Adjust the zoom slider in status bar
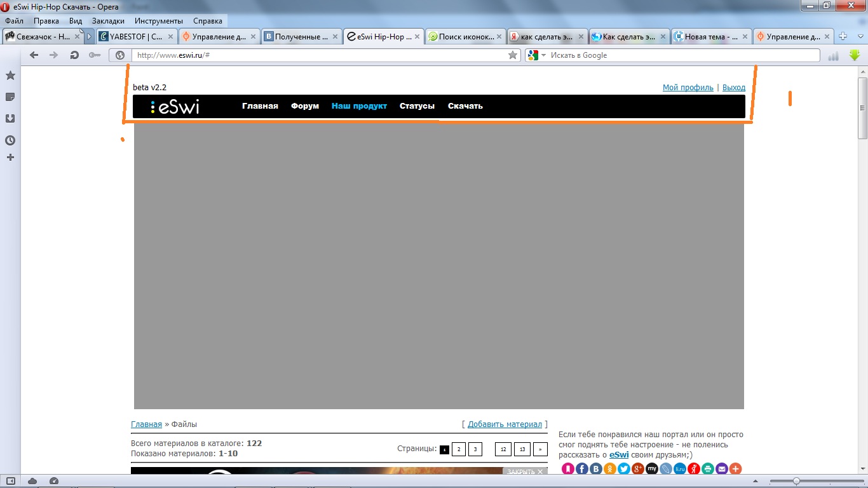868x488 pixels. (796, 481)
